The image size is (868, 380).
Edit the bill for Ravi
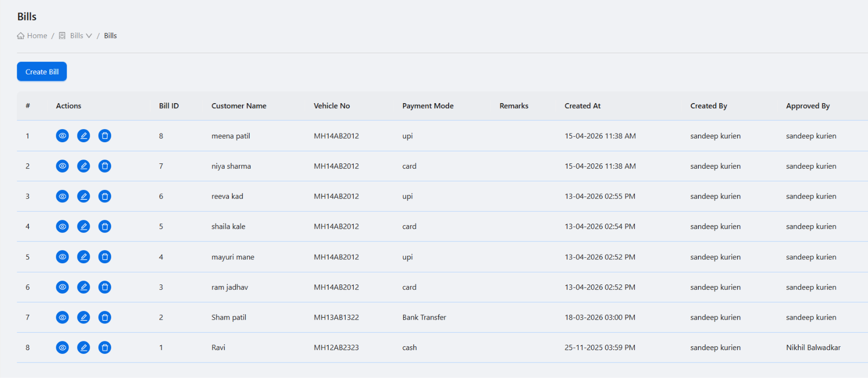tap(84, 347)
